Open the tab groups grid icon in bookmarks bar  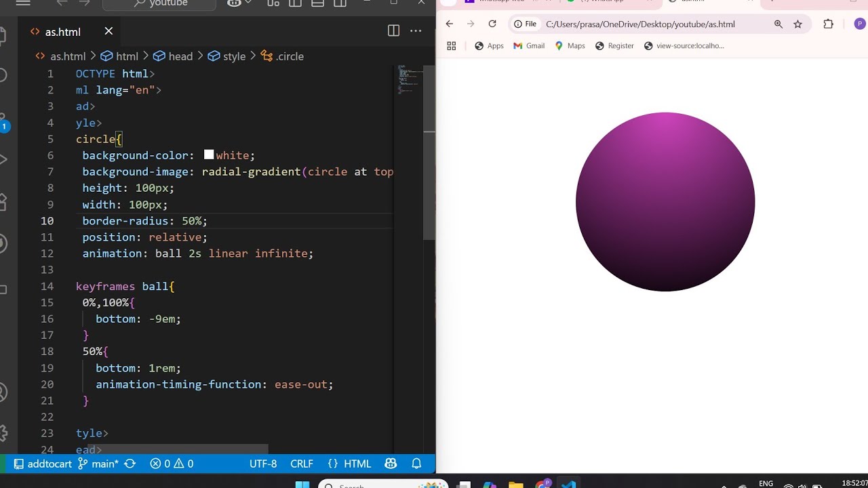pos(452,45)
